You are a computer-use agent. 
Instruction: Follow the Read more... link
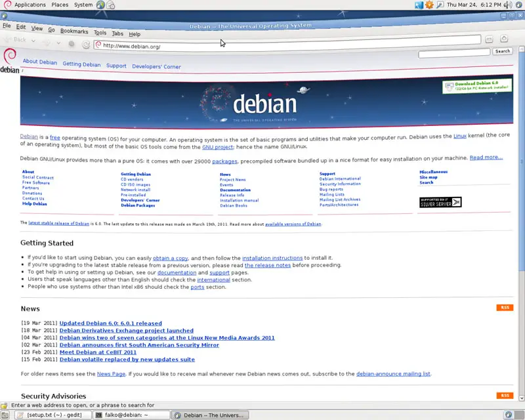pyautogui.click(x=486, y=157)
